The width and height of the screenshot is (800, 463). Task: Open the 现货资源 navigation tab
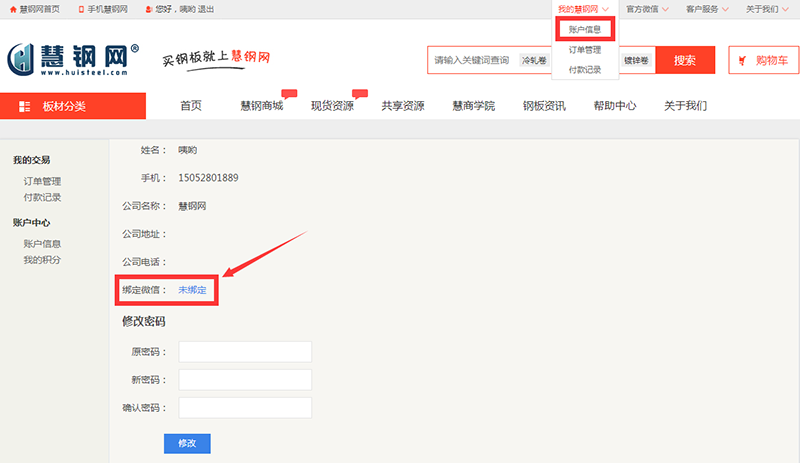point(332,106)
